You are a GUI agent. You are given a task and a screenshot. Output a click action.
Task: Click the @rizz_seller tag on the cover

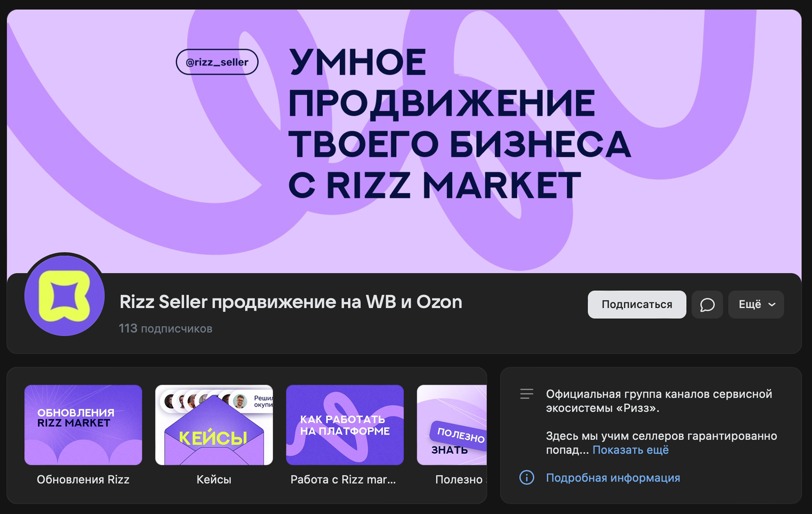point(217,62)
